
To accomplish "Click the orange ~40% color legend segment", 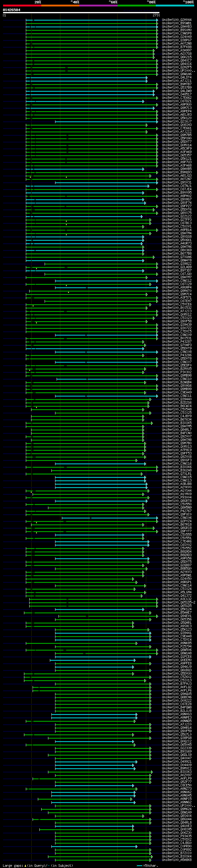I will pyautogui.click(x=60, y=6).
